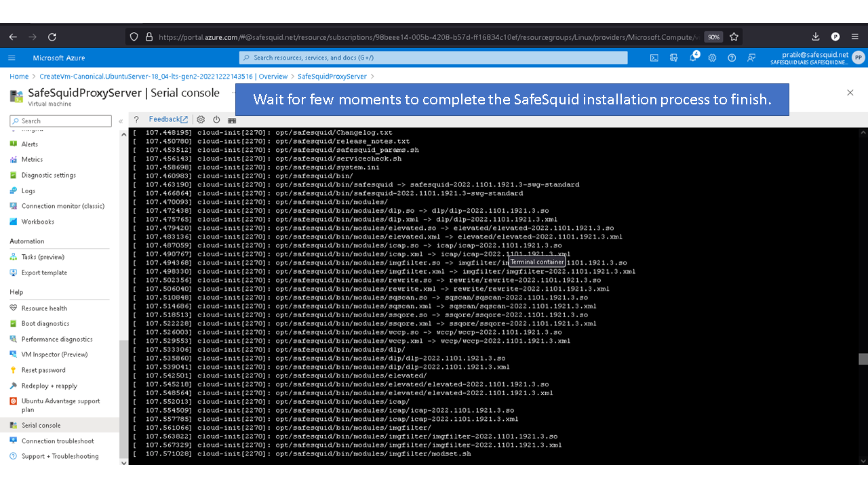Click the Feedback link in console toolbar
868x488 pixels.
(x=168, y=119)
